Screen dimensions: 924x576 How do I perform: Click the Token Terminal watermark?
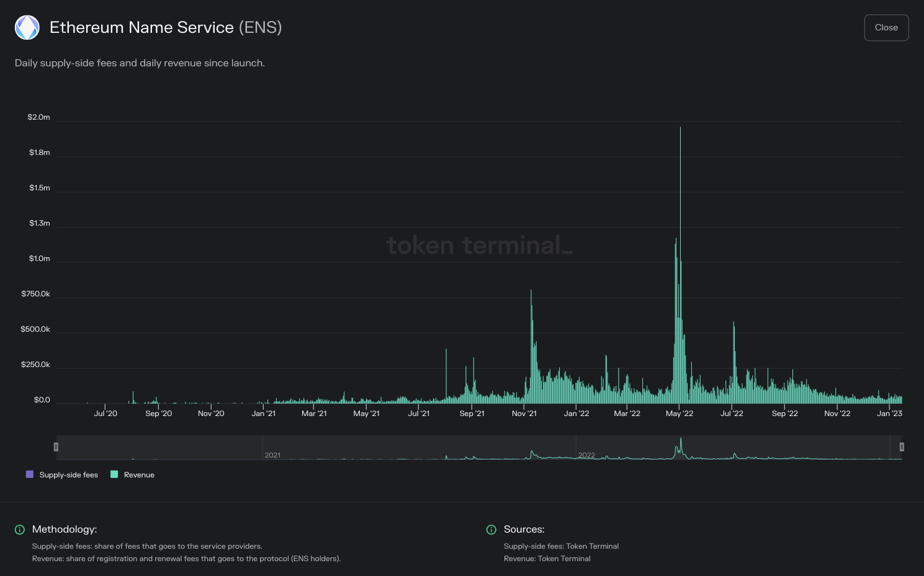[x=480, y=246]
